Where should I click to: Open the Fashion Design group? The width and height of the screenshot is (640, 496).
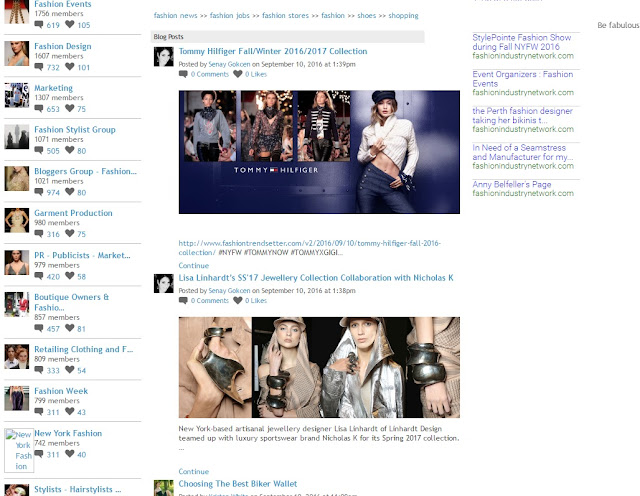click(63, 46)
